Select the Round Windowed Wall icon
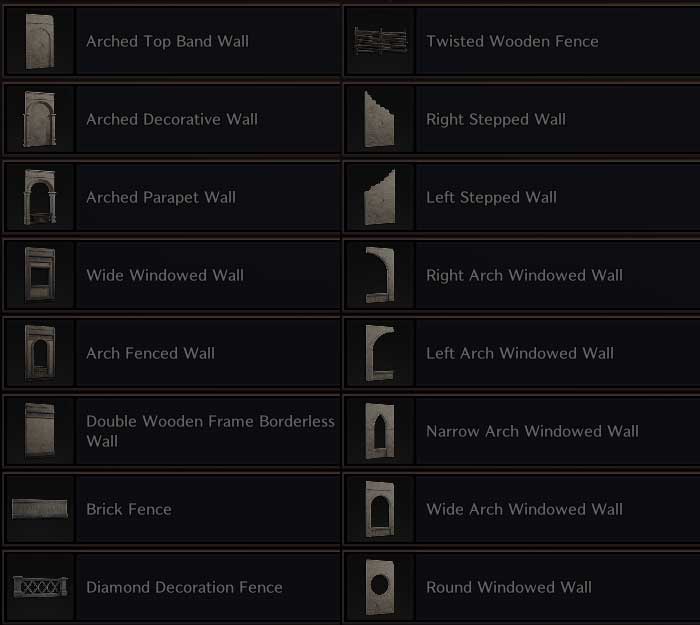 (x=379, y=587)
